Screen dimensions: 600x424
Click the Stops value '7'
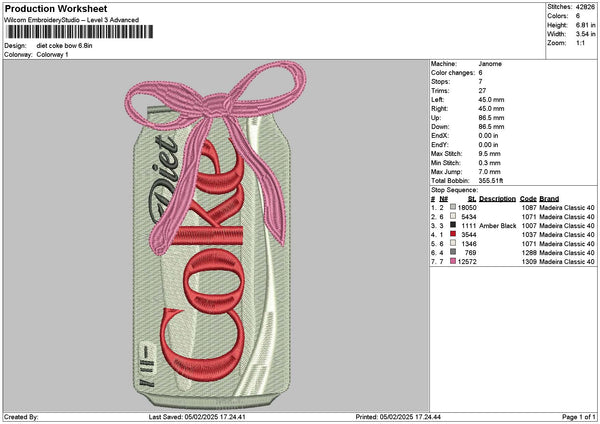pyautogui.click(x=480, y=82)
